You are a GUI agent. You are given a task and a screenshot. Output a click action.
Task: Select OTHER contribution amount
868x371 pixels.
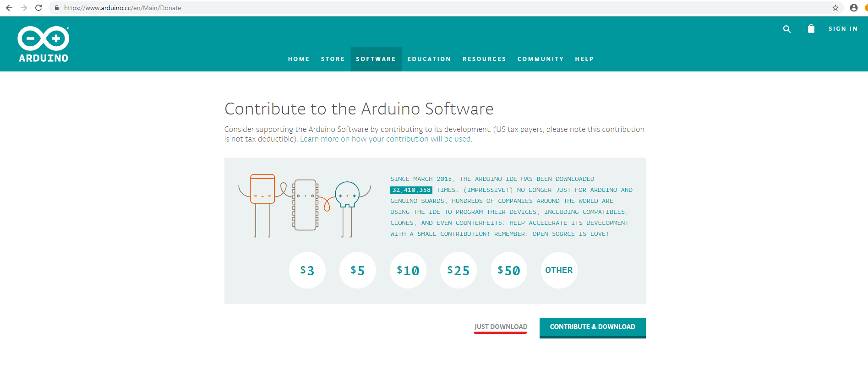pos(559,270)
